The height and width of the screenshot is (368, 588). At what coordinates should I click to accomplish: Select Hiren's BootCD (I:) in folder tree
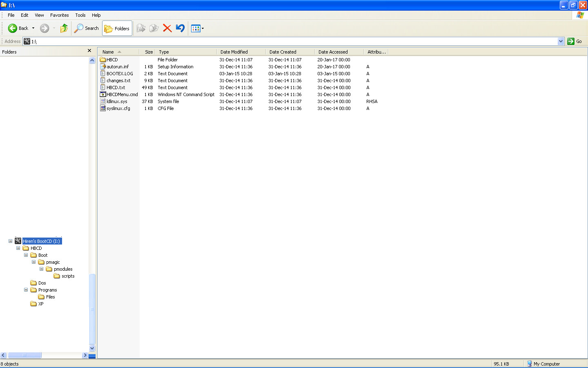pos(42,241)
